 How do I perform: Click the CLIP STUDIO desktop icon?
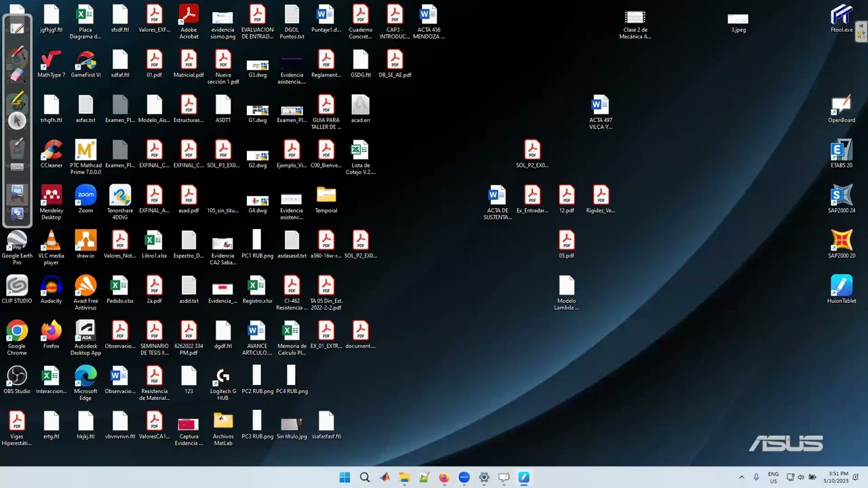coord(17,289)
